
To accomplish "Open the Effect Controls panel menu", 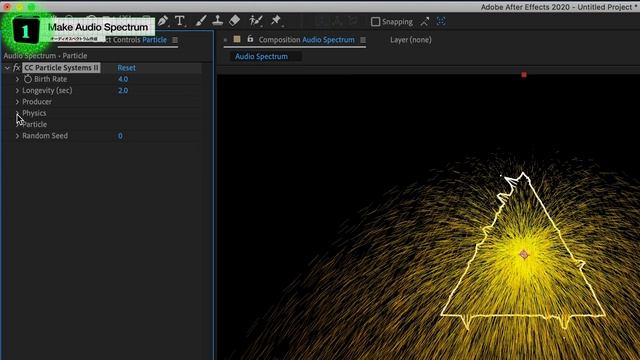I will click(x=175, y=40).
